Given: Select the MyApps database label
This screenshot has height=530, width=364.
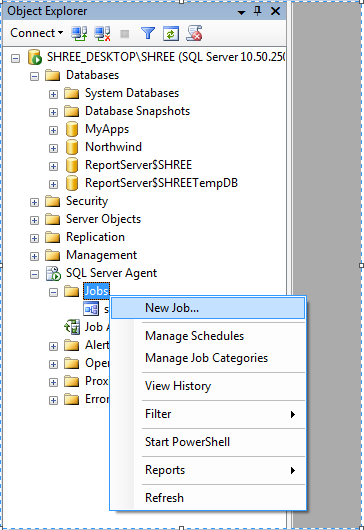Looking at the screenshot, I should tap(107, 129).
